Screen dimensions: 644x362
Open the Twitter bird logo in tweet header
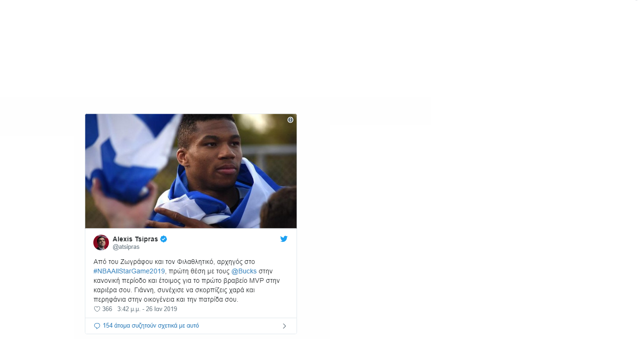(x=284, y=239)
